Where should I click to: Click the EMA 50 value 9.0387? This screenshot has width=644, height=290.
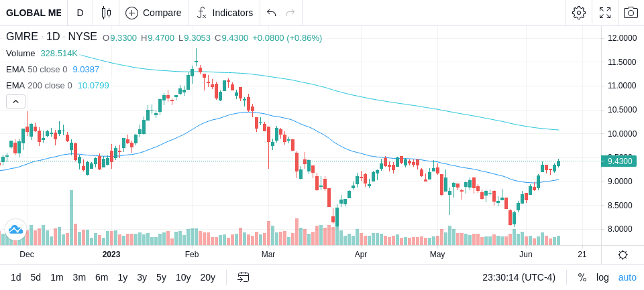pos(86,70)
